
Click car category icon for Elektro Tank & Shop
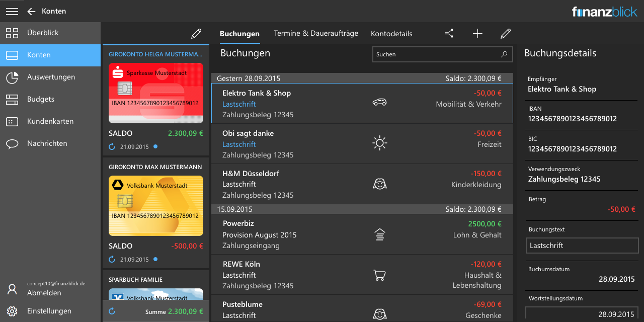coord(380,103)
